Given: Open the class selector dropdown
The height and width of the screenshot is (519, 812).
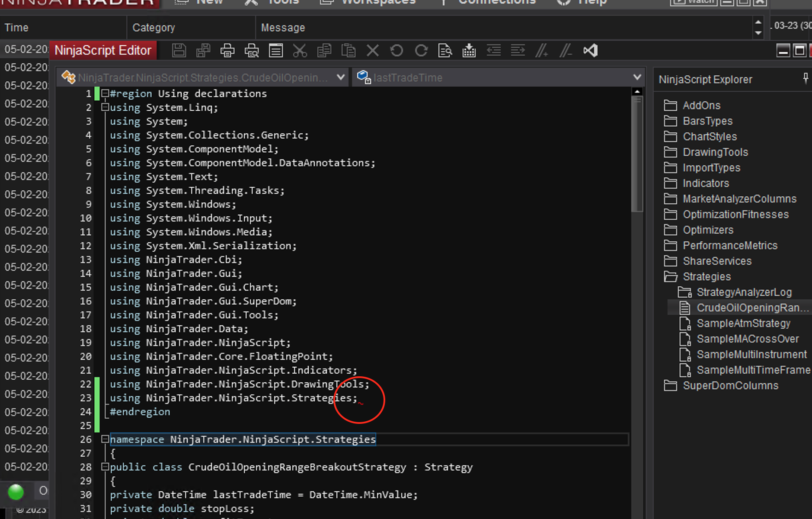Looking at the screenshot, I should pos(341,77).
